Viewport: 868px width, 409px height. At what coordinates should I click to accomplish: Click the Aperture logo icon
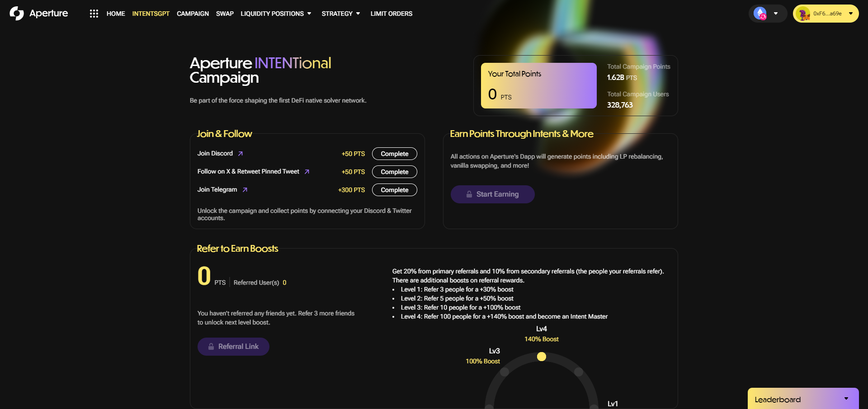tap(17, 14)
